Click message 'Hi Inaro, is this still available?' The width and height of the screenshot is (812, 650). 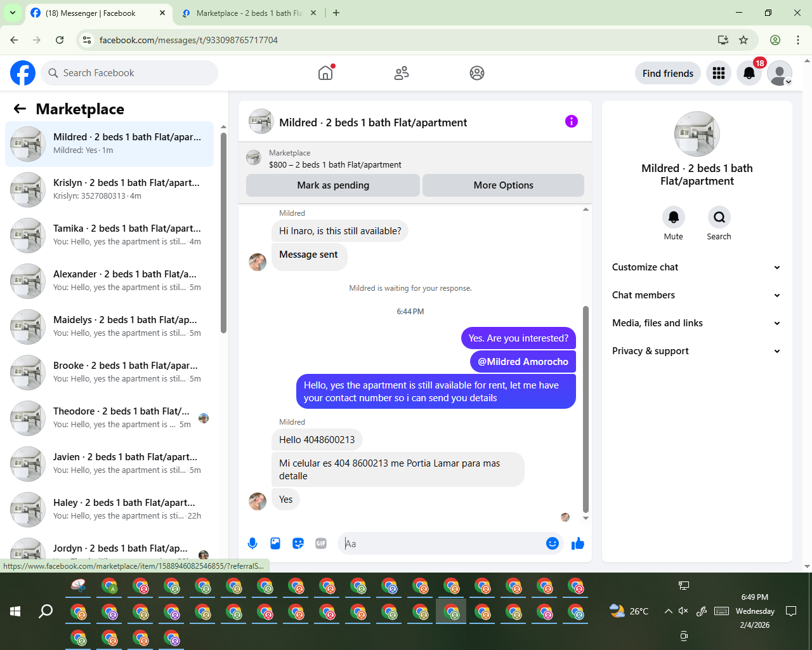click(340, 231)
